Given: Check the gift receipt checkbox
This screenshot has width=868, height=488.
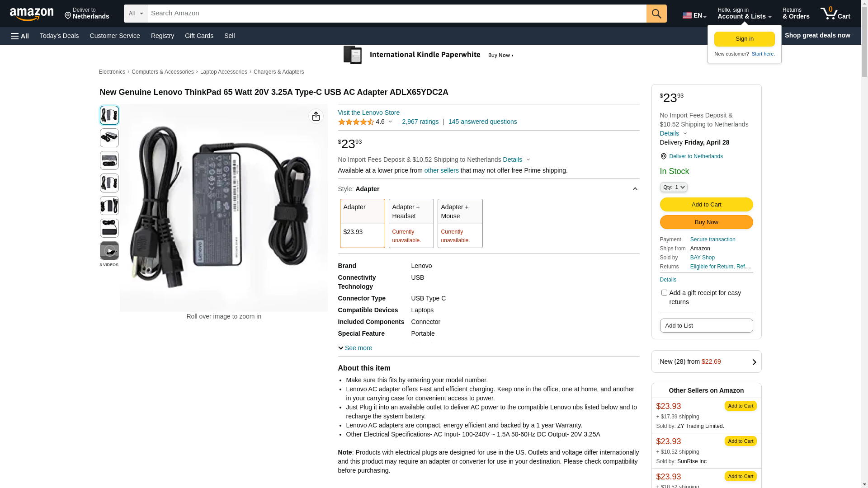Looking at the screenshot, I should coord(664,293).
